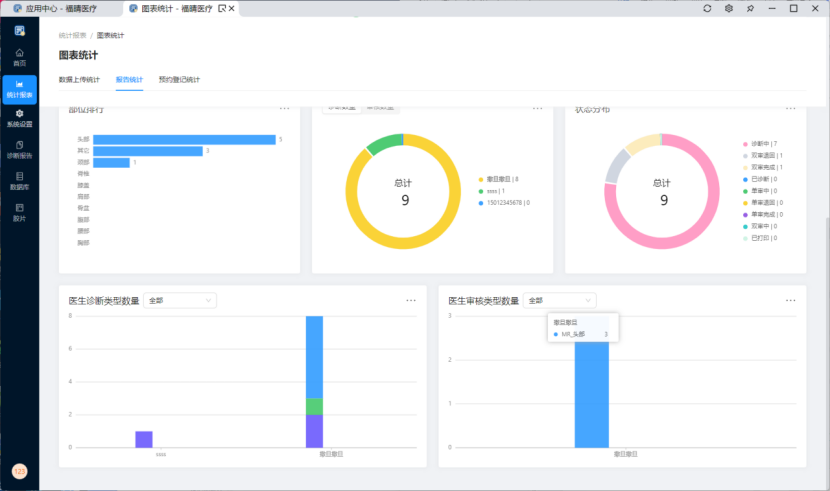Expand 医生审核类型数量 全部 dropdown
The height and width of the screenshot is (491, 830).
click(x=560, y=300)
